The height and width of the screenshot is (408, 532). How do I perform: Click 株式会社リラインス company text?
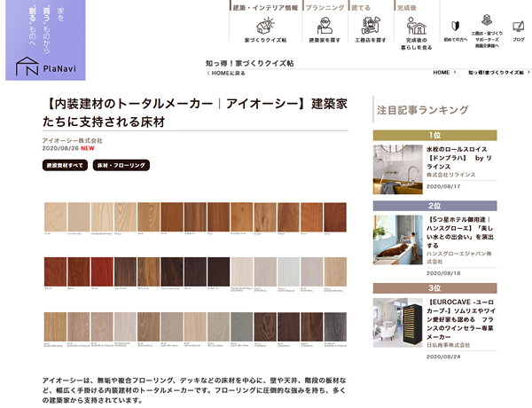(451, 175)
